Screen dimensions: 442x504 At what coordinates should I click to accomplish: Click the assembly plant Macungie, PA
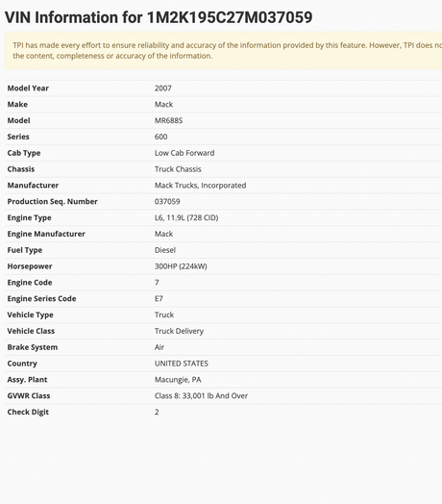click(178, 380)
